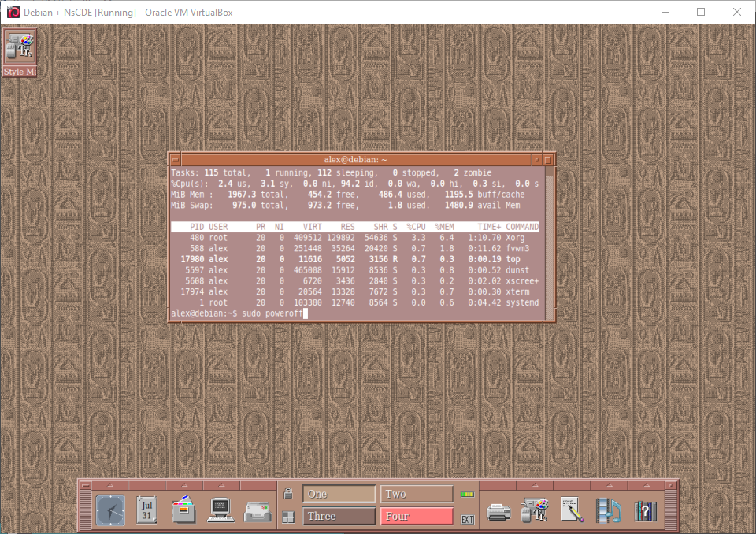Click the calendar icon showing Jul 31
756x534 pixels.
pos(147,510)
